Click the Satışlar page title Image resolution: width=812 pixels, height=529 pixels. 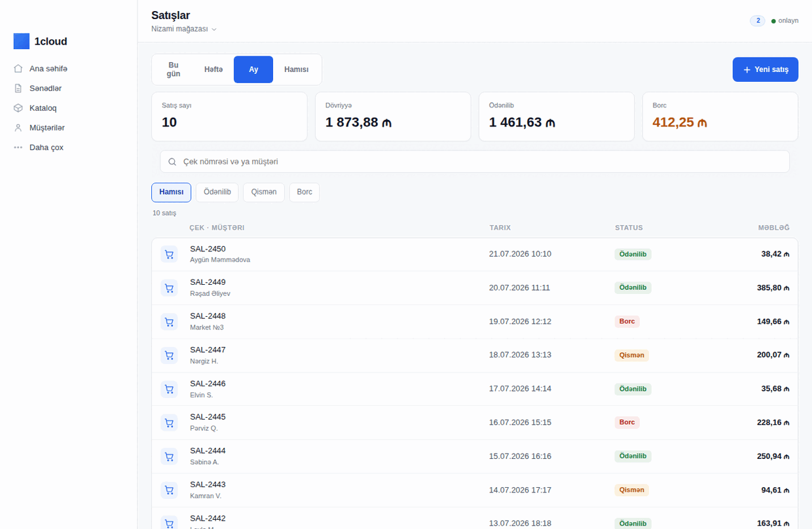[x=171, y=15]
